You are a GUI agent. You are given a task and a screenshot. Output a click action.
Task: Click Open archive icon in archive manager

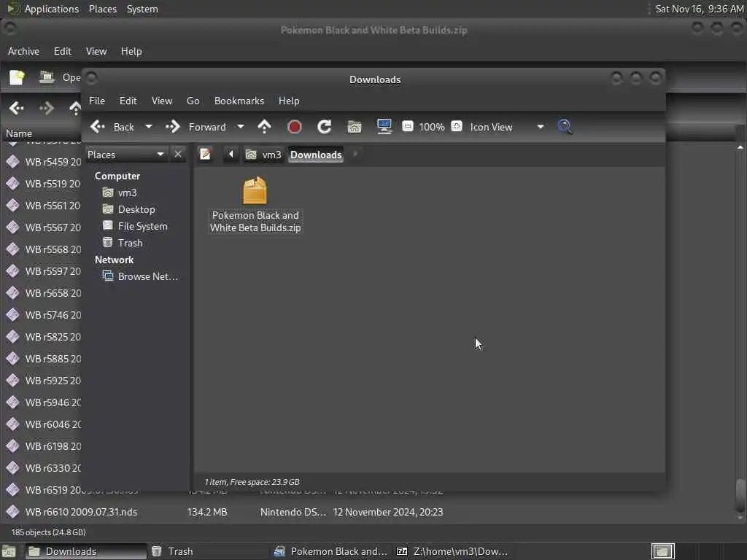[47, 77]
